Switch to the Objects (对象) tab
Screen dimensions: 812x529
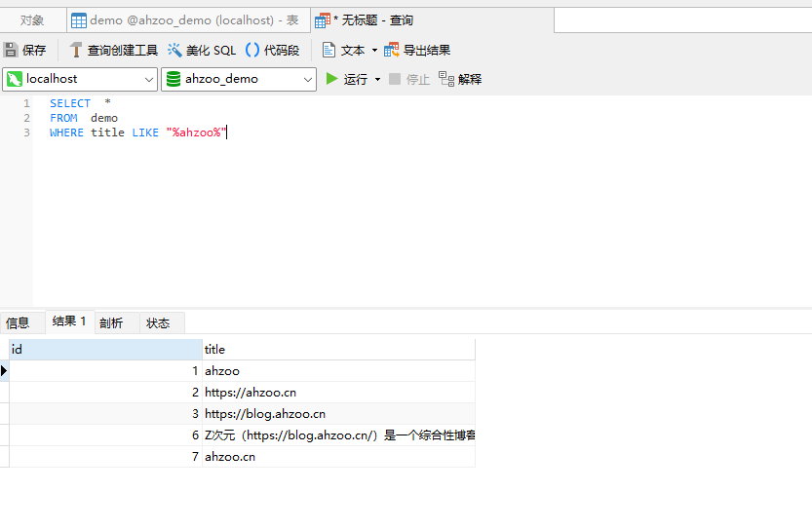[32, 20]
